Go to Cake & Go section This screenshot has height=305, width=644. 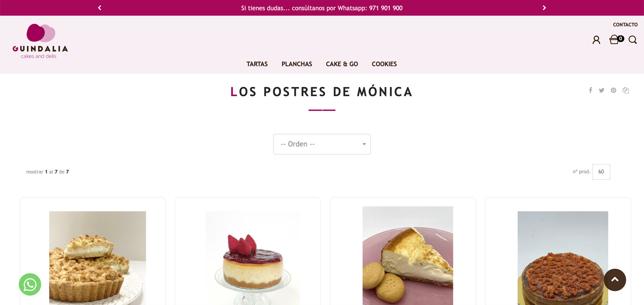coord(342,64)
